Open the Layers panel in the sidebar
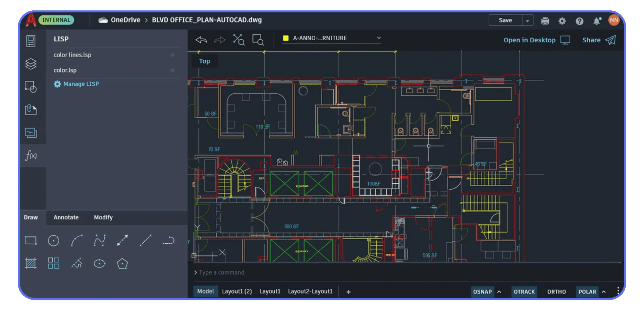The height and width of the screenshot is (309, 644). (31, 64)
